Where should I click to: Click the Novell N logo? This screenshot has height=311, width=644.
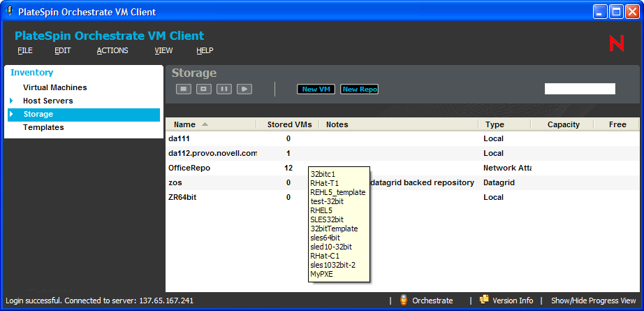pos(617,43)
